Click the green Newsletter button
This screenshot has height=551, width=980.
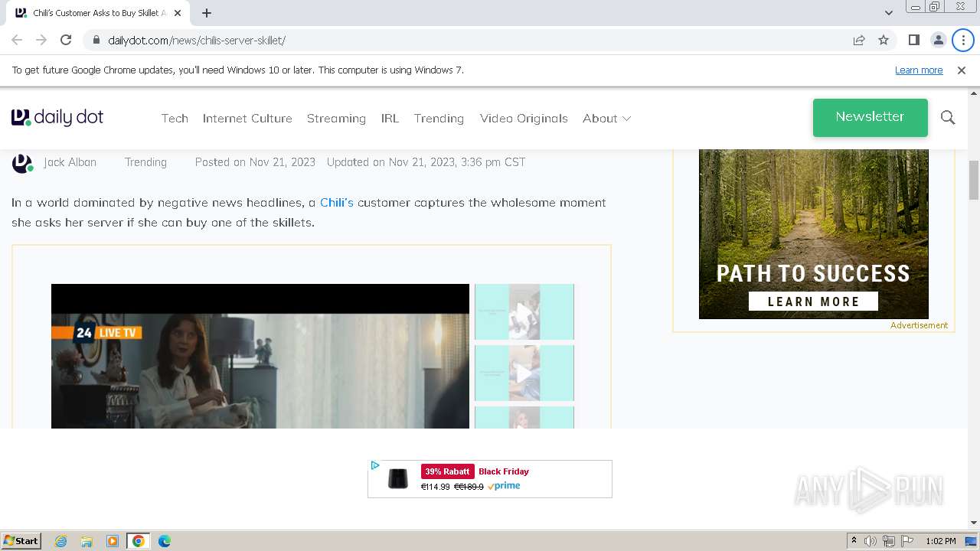click(870, 117)
